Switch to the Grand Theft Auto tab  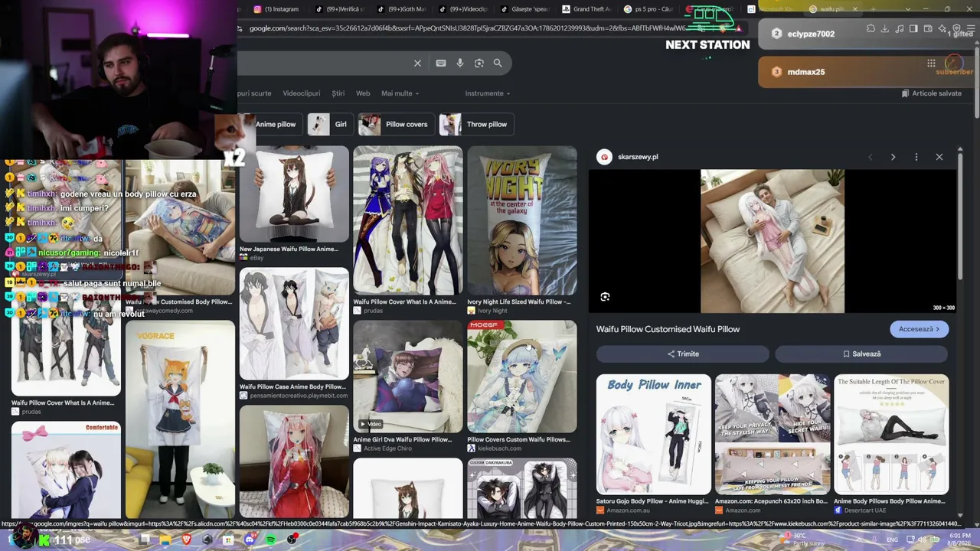click(x=587, y=9)
